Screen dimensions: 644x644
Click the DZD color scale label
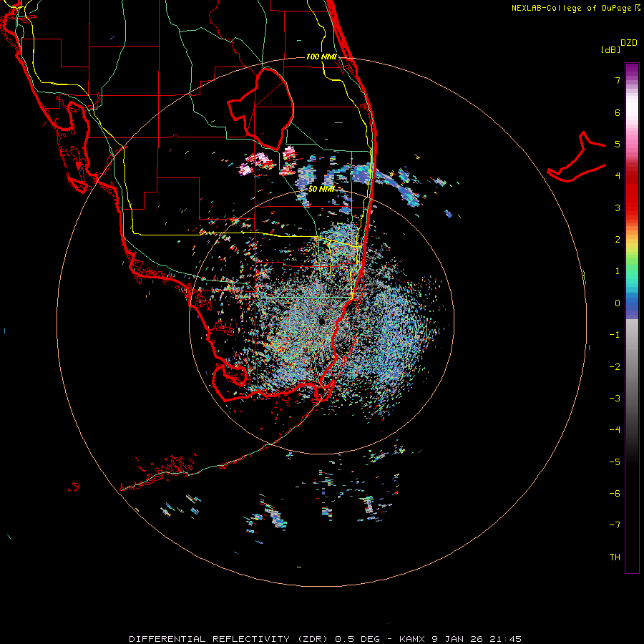tap(629, 43)
